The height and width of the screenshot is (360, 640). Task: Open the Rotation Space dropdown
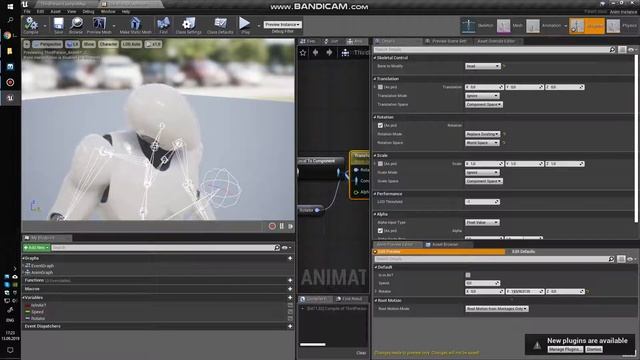pyautogui.click(x=482, y=143)
